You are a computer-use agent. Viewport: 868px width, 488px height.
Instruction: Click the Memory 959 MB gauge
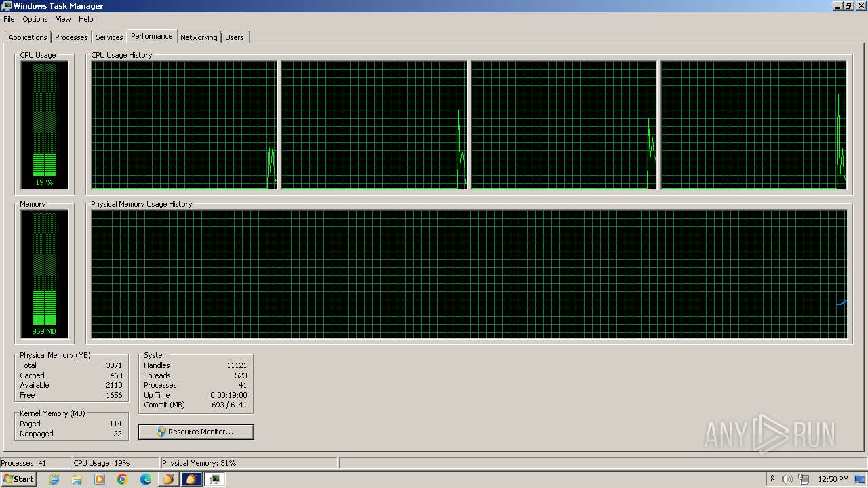[44, 274]
